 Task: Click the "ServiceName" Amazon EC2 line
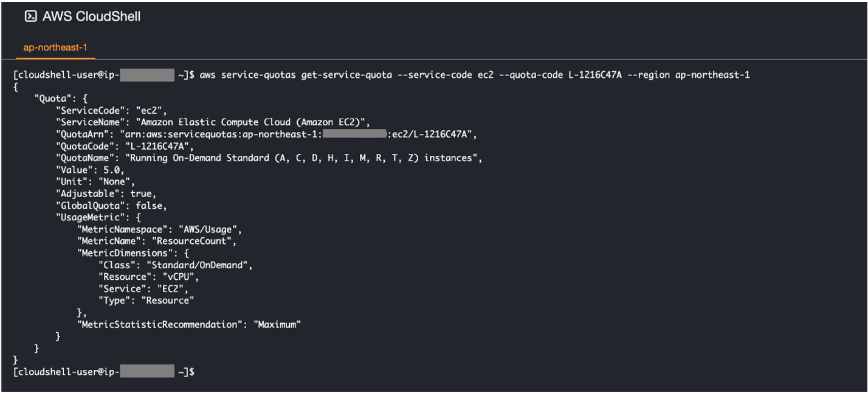click(212, 122)
